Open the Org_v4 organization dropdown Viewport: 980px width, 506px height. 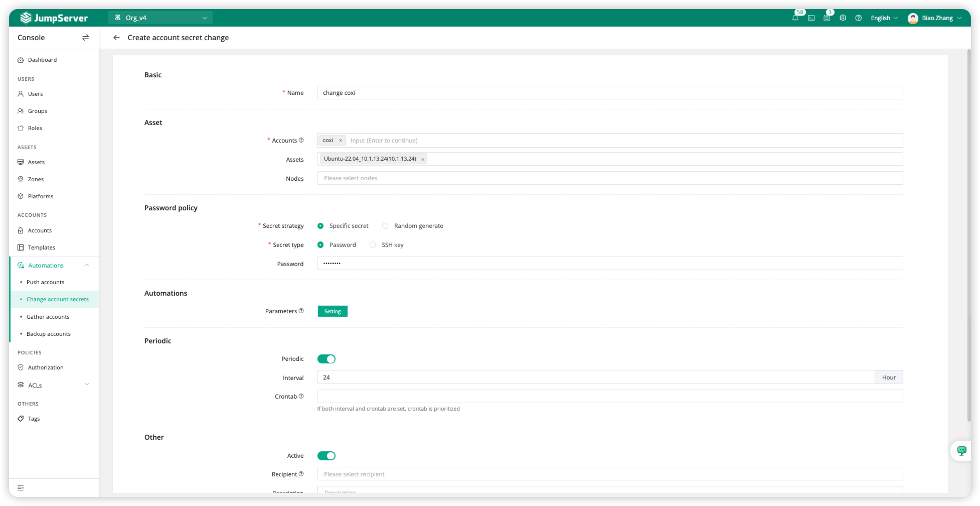(160, 18)
